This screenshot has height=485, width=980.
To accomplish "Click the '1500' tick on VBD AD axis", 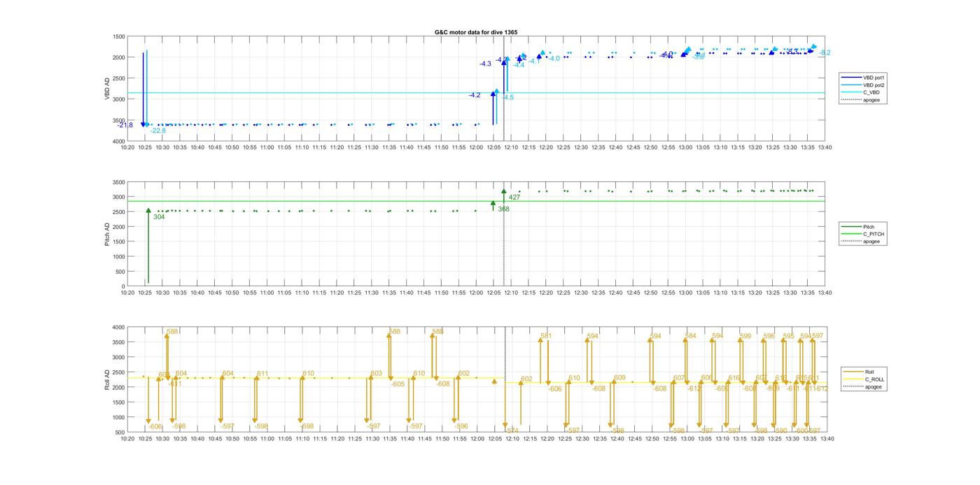I will (120, 36).
